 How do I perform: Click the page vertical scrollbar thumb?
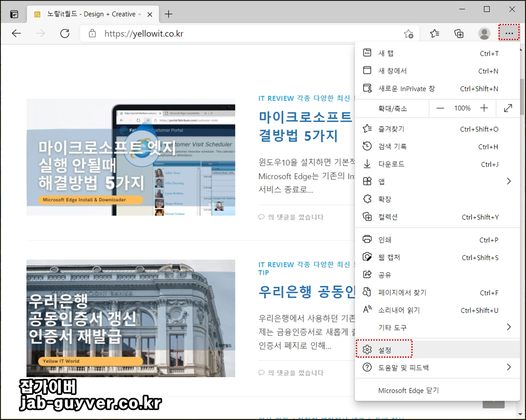tap(522, 96)
